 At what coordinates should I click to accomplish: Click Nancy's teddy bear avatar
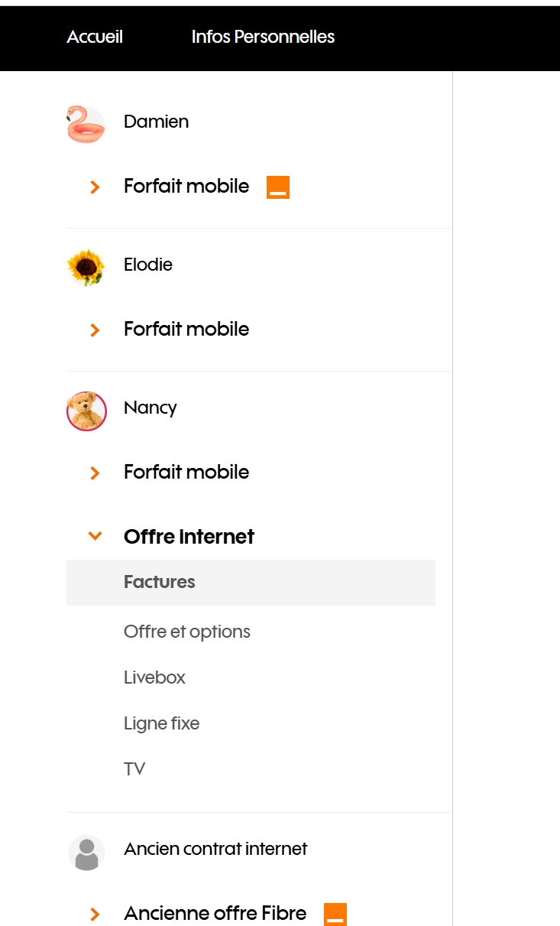[86, 411]
